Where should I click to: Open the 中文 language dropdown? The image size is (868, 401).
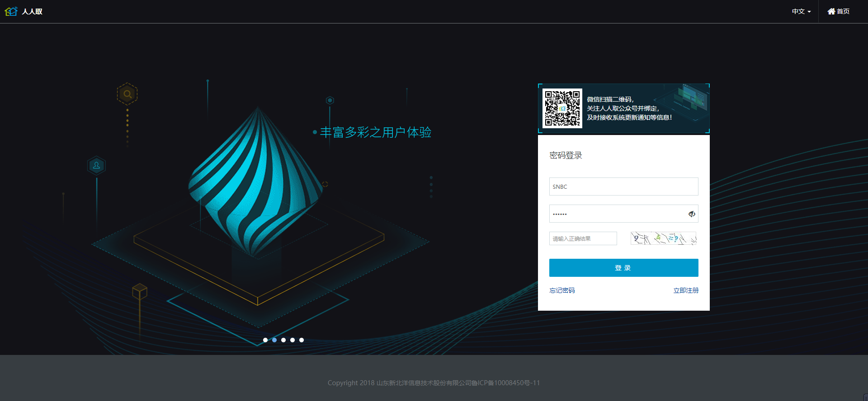pyautogui.click(x=802, y=11)
